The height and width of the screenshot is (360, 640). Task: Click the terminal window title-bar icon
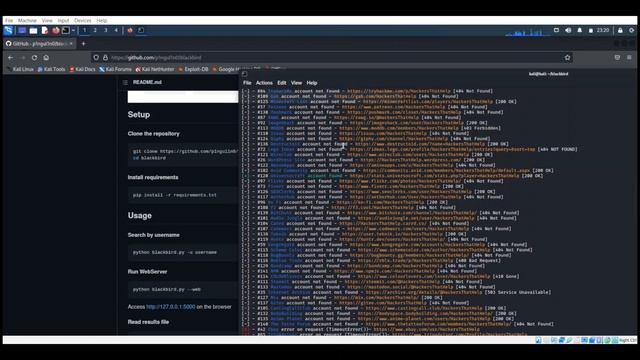(244, 74)
